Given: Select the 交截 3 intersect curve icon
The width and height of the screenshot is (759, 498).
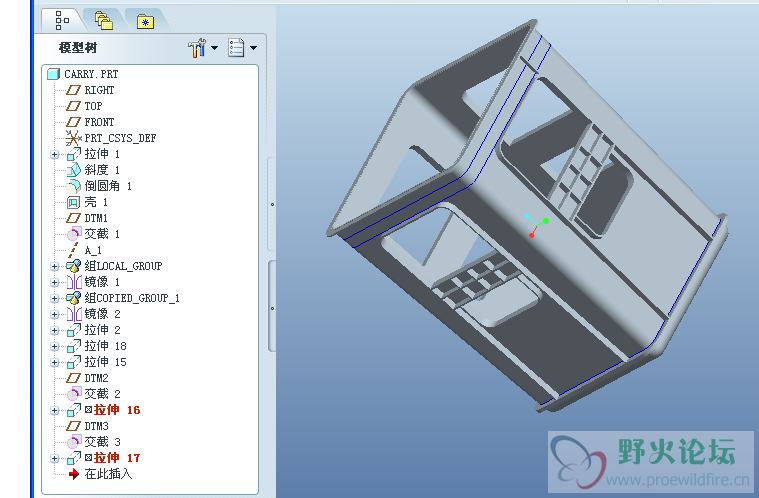Looking at the screenshot, I should pos(73,442).
